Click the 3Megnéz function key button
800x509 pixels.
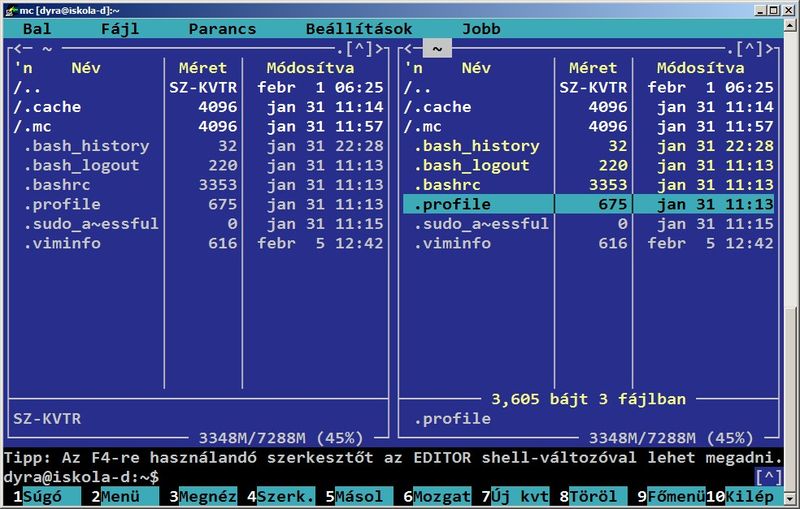(x=203, y=496)
